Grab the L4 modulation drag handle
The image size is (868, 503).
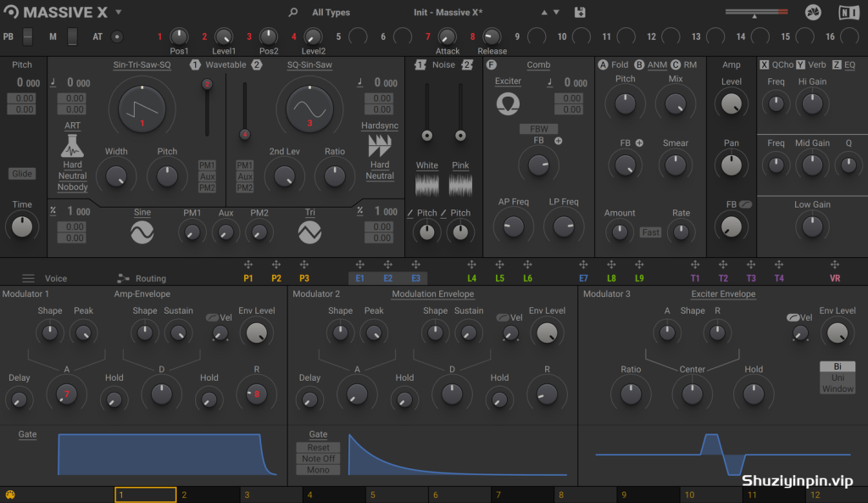point(471,265)
